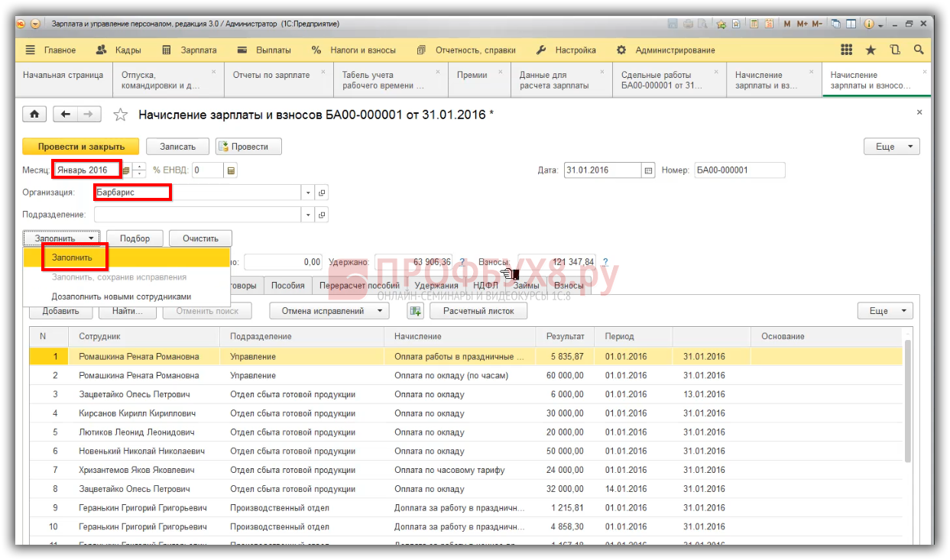950x560 pixels.
Task: Open the Налоги и взносы section
Action: pyautogui.click(x=354, y=50)
